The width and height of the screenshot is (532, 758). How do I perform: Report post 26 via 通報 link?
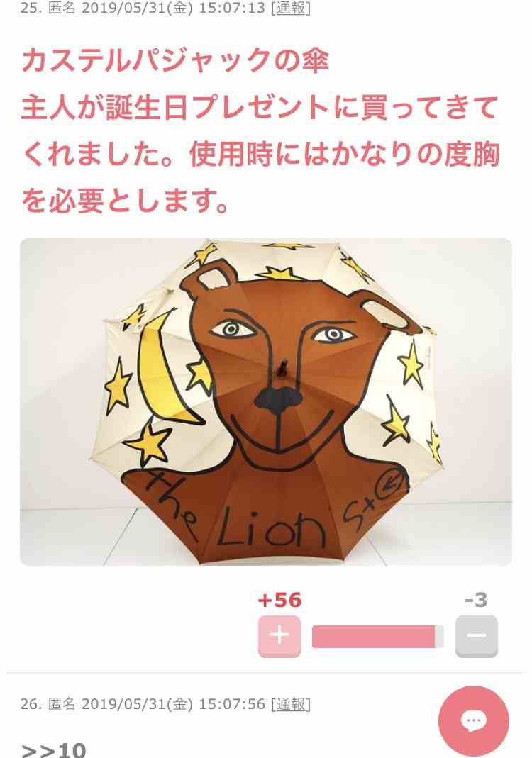pos(291,704)
